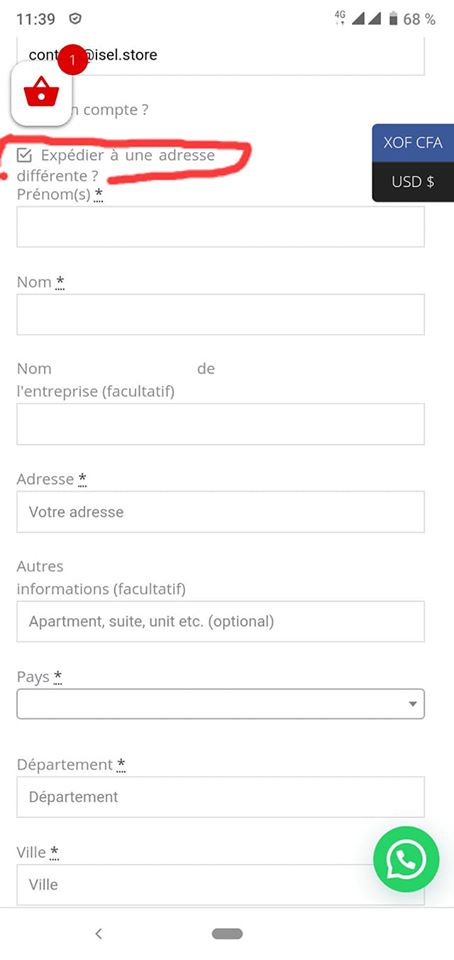Viewport: 454px width, 960px height.
Task: Focus the Nom input field
Action: click(220, 314)
